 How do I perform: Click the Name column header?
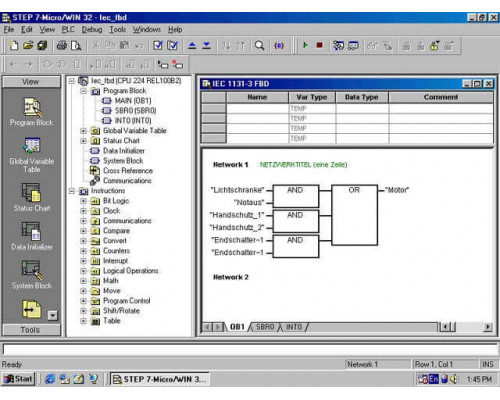click(257, 97)
